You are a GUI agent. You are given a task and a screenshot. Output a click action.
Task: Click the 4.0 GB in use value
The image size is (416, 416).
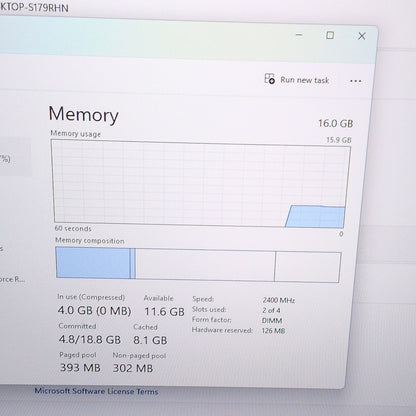coord(75,310)
